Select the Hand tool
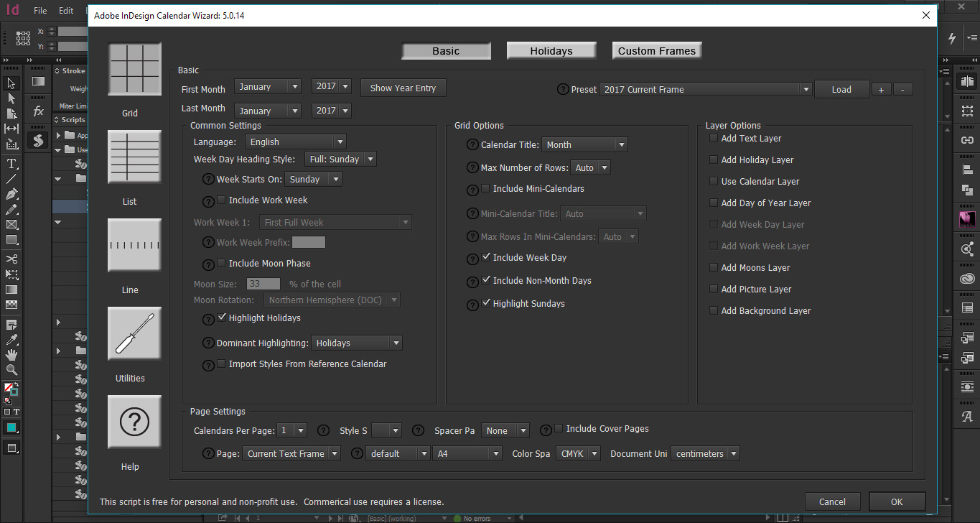The width and height of the screenshot is (980, 523). click(x=11, y=355)
